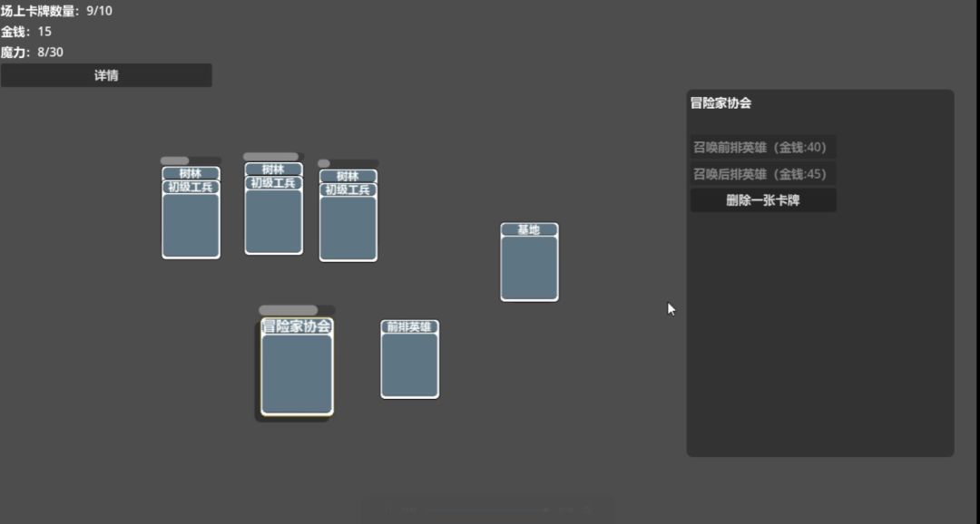980x524 pixels.
Task: Select the 前排英雄 card
Action: click(410, 359)
